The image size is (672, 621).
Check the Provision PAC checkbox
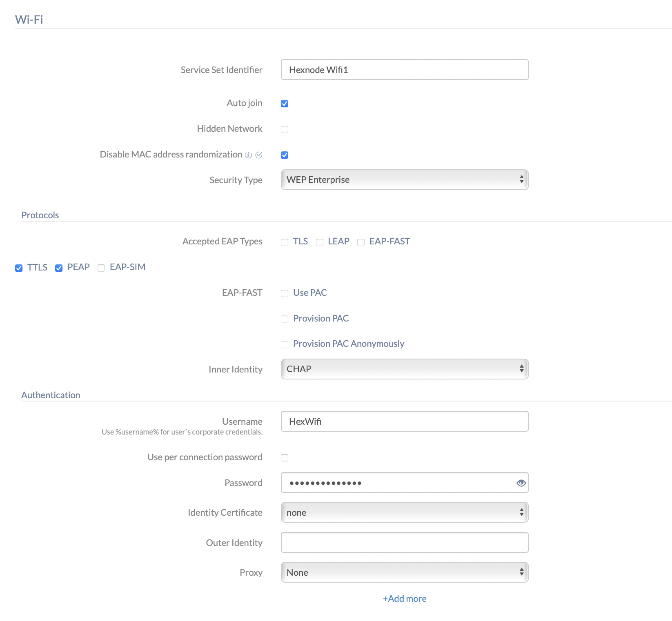click(285, 319)
